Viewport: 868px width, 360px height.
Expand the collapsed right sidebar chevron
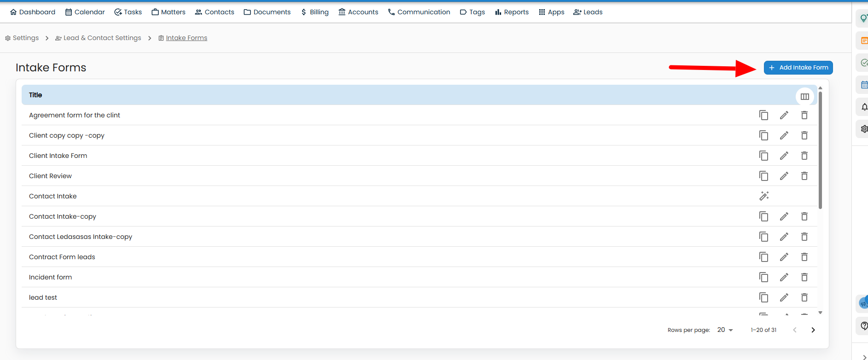tap(864, 357)
